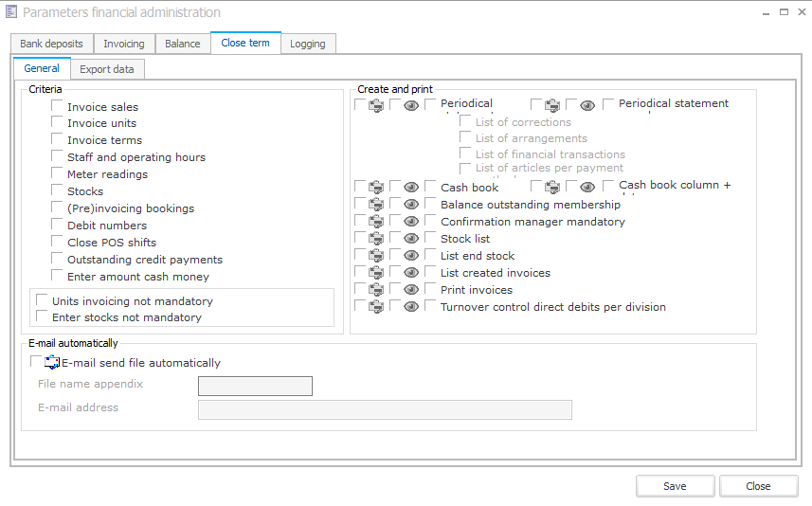Go to the Logging tab
Image resolution: width=812 pixels, height=506 pixels.
(308, 44)
